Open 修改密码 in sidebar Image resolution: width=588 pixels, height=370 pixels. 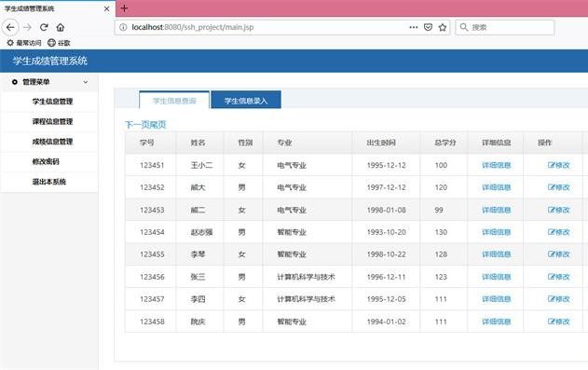tap(46, 161)
